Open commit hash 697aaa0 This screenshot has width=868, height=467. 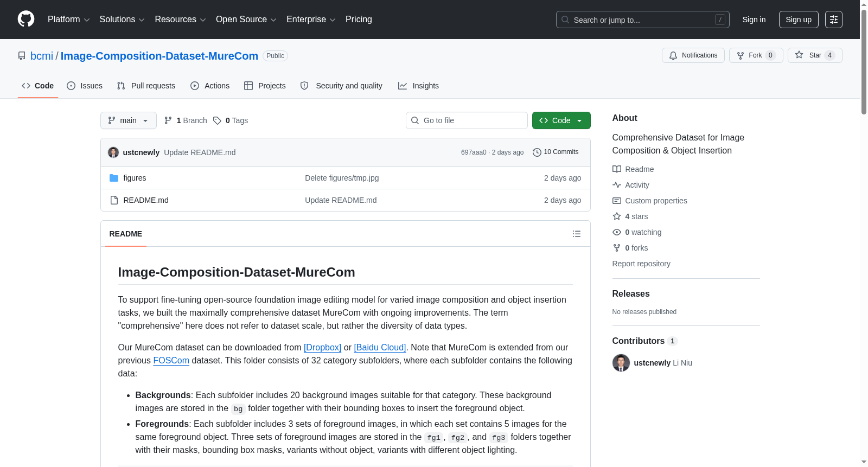click(x=474, y=152)
